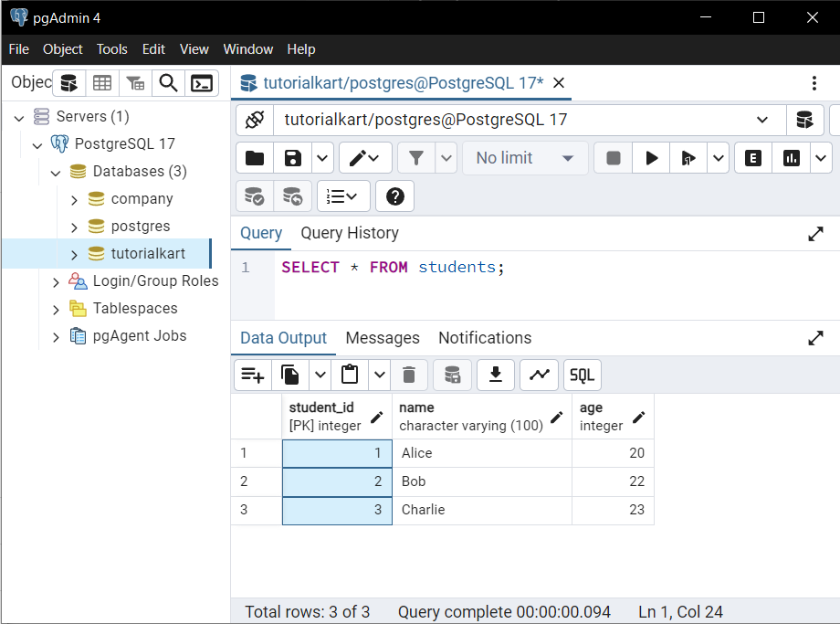Switch to the Query History tab
The image size is (840, 624).
point(350,233)
